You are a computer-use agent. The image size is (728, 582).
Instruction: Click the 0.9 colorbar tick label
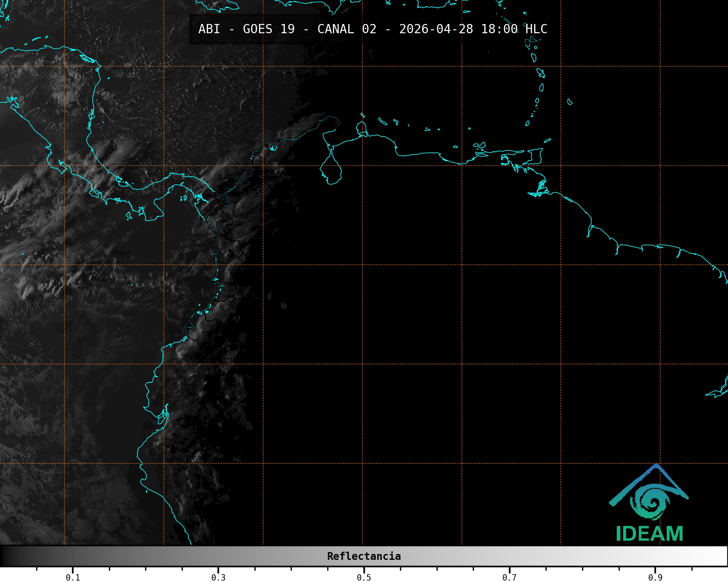tap(655, 577)
